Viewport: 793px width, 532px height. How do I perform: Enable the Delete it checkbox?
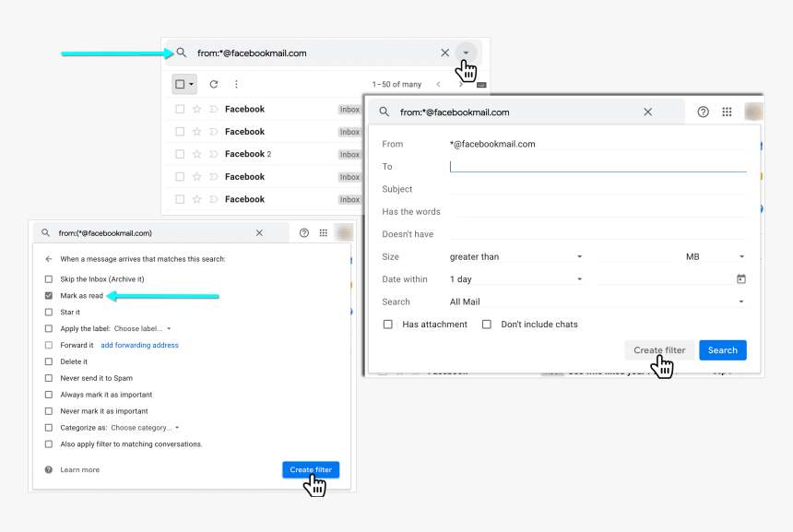(x=49, y=361)
